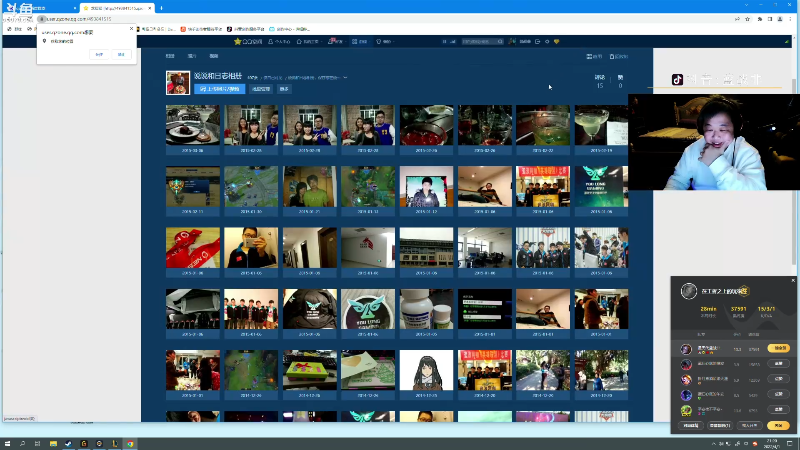Open the red banner team photo in second row
This screenshot has height=450, width=800.
[x=543, y=187]
